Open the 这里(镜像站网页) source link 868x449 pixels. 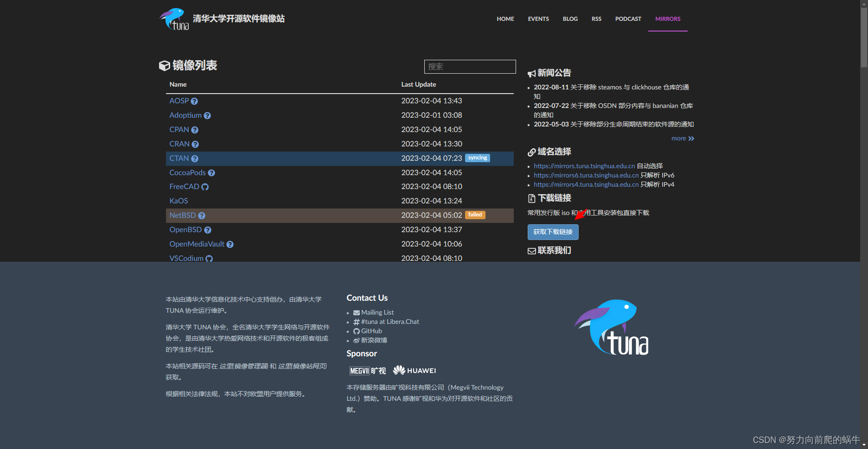(302, 366)
